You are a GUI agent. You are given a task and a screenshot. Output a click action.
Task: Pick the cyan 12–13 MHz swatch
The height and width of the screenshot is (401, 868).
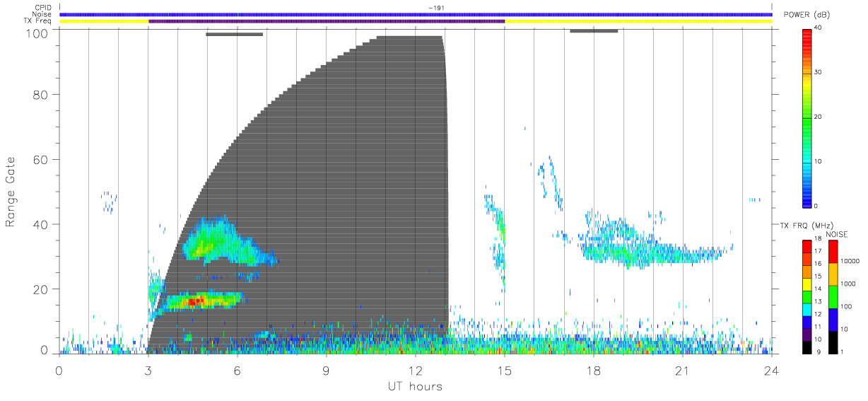(x=807, y=308)
